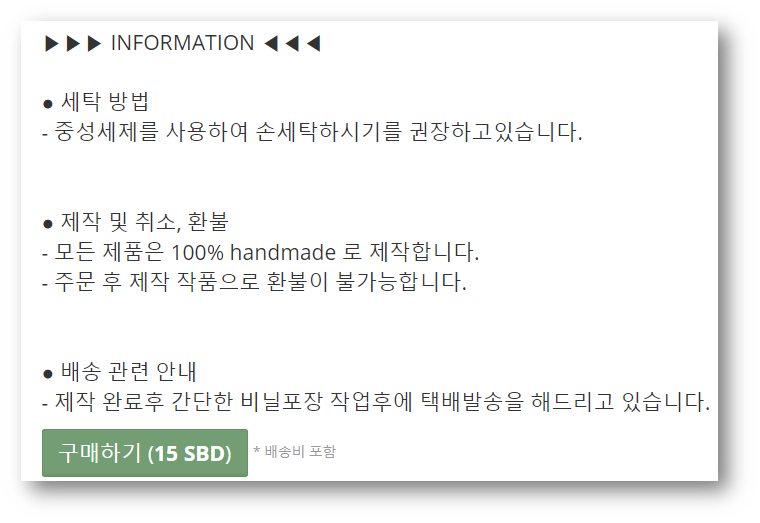Click the middle left-pointing triangle after INFORMATION

[292, 44]
